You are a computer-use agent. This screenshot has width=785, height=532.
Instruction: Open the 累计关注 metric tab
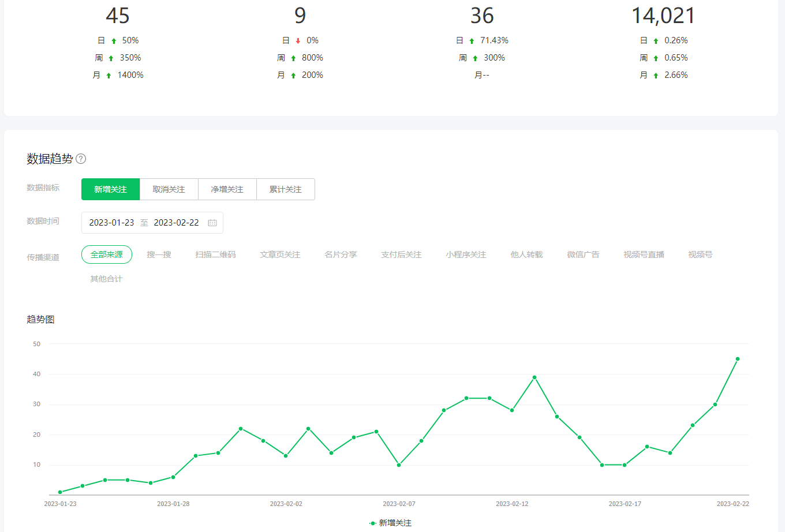point(285,189)
